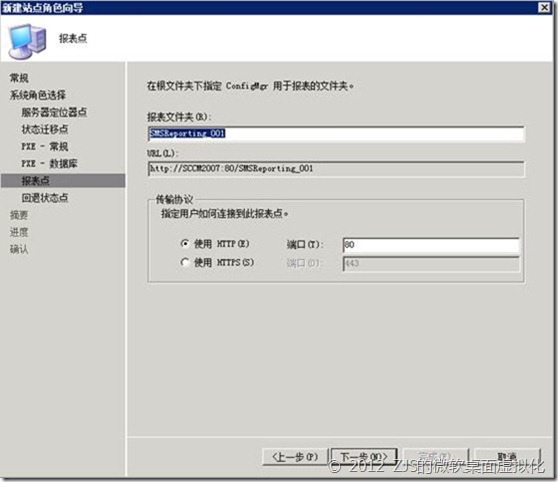Click the URL field showing SCCM2007 address

[336, 168]
